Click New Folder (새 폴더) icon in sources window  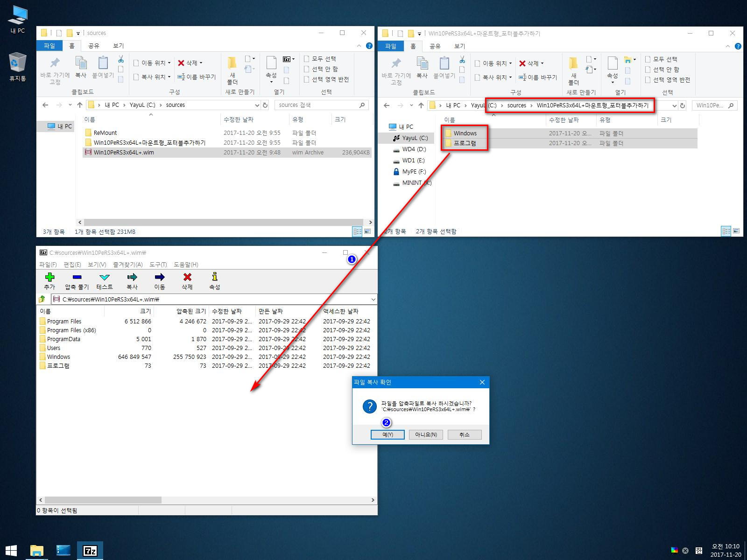232,63
